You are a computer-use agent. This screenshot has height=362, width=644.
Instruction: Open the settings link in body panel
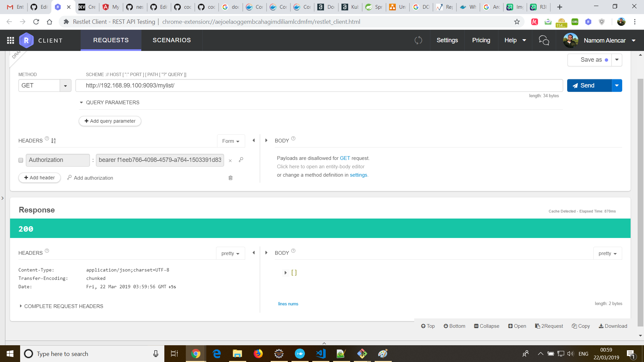pyautogui.click(x=358, y=175)
